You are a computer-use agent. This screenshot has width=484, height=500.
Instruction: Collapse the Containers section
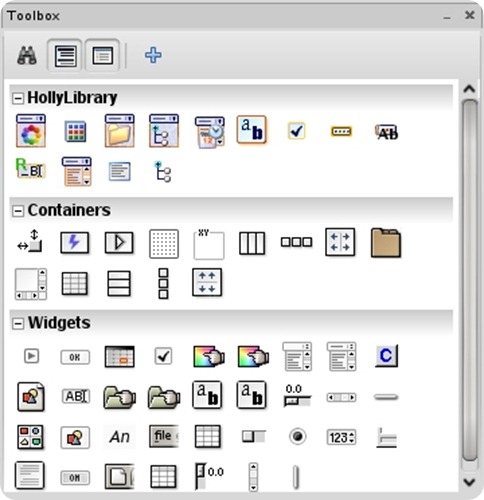pos(18,211)
